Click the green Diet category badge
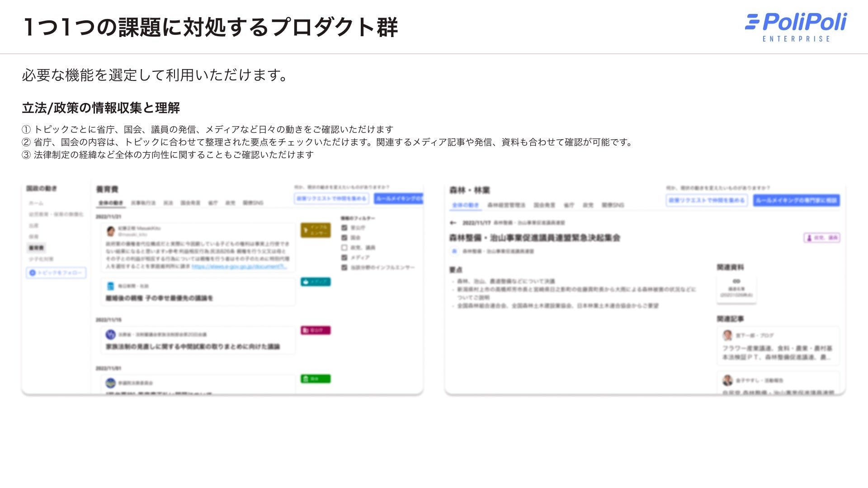 coord(316,379)
